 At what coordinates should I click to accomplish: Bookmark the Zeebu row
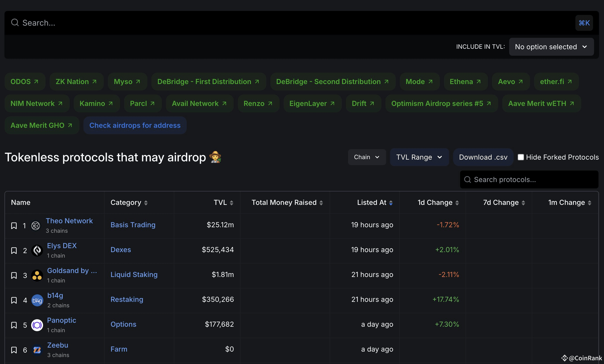coord(14,350)
